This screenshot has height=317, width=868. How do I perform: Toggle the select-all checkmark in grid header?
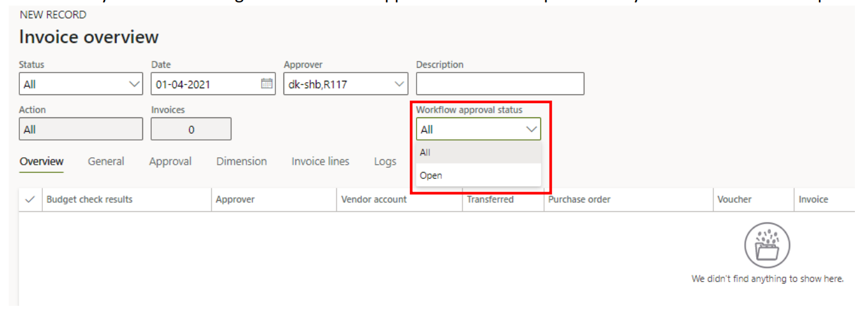(29, 200)
